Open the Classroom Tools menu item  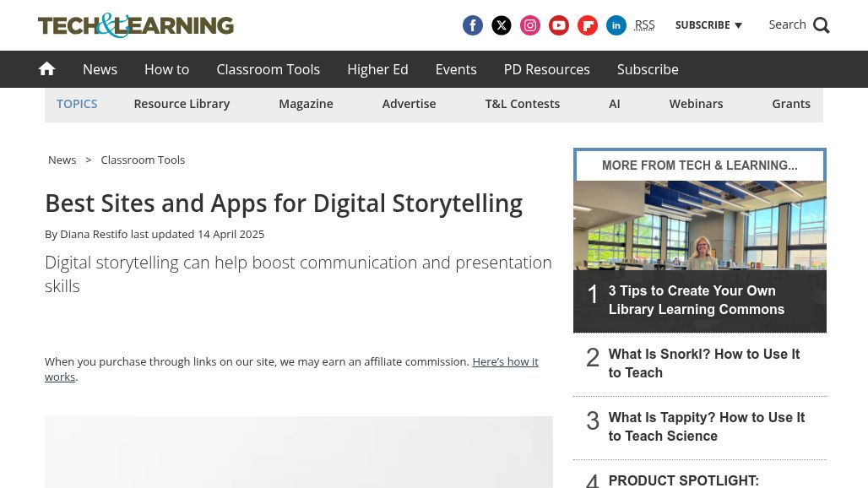point(268,69)
